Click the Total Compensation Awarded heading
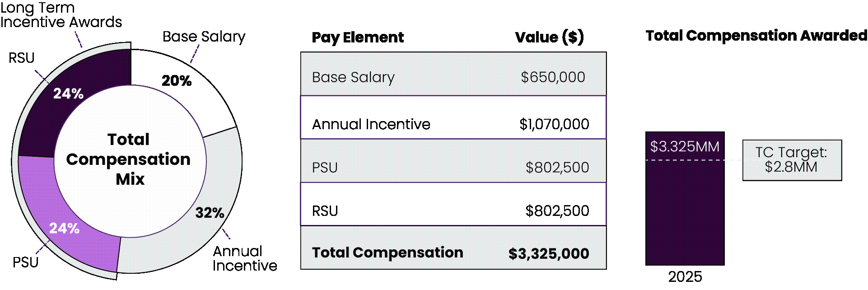868x290 pixels. tap(756, 36)
